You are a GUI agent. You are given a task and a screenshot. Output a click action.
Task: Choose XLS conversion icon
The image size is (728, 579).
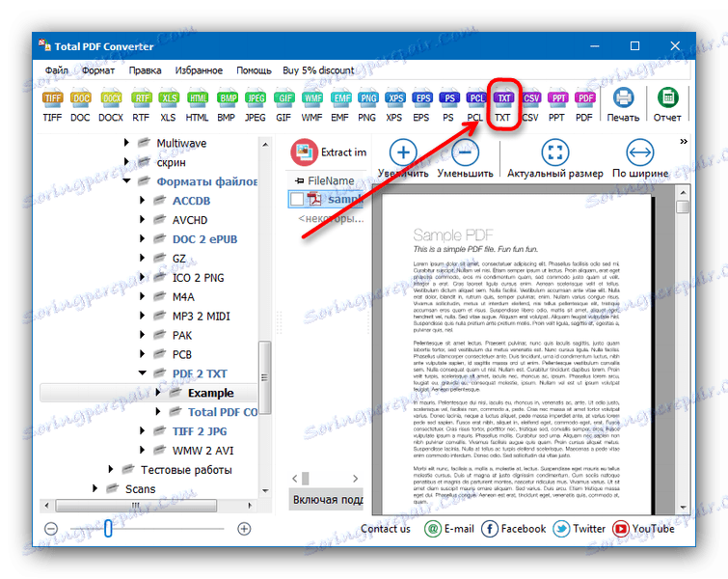pos(168,105)
